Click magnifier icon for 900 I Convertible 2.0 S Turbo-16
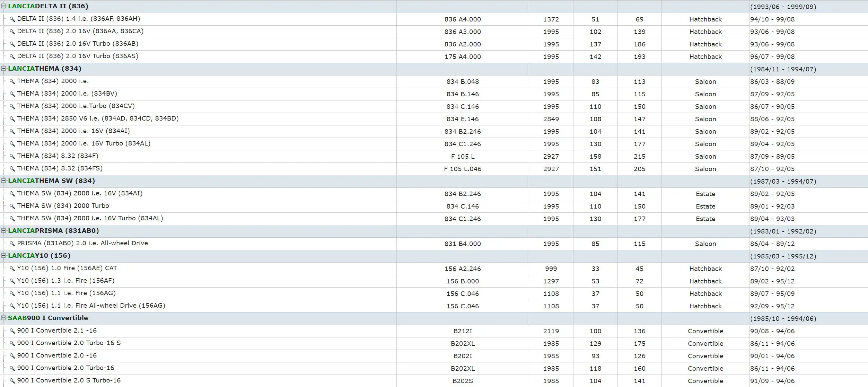 [12, 381]
